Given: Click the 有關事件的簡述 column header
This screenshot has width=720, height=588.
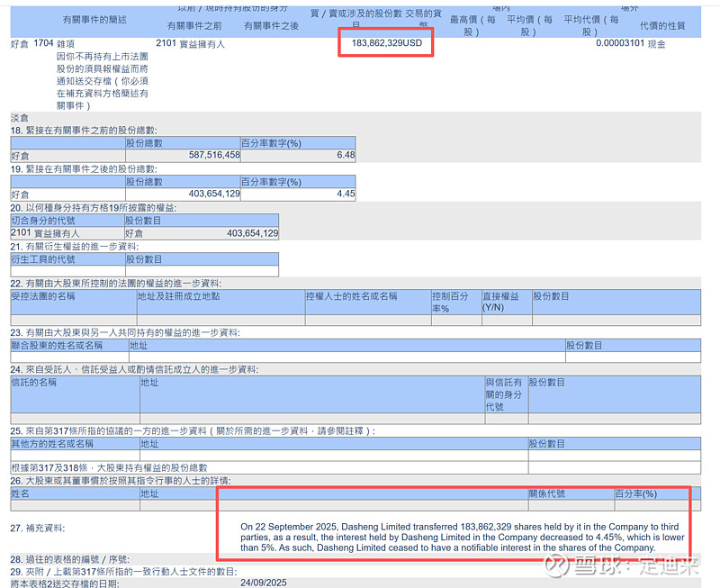Looking at the screenshot, I should click(94, 19).
